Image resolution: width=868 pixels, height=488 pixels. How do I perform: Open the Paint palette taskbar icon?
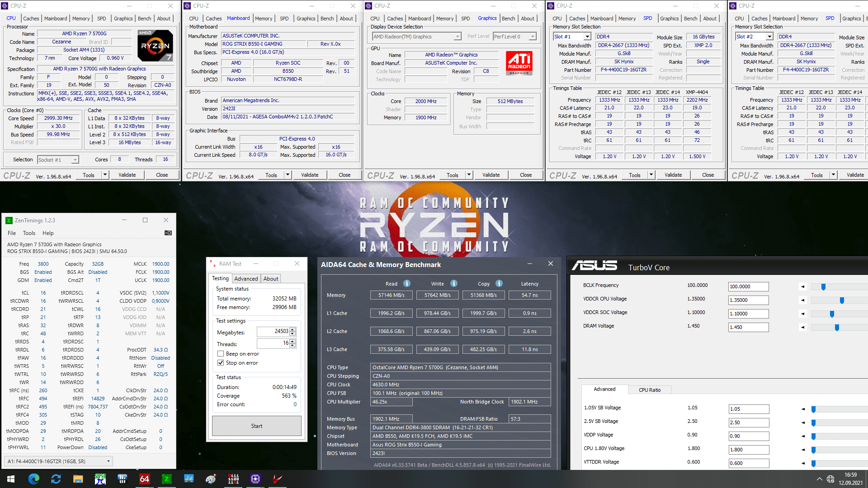(x=211, y=479)
